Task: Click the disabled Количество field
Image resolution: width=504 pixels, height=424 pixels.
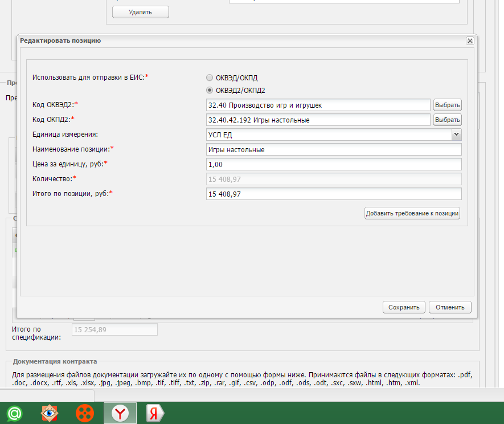Action: point(334,179)
